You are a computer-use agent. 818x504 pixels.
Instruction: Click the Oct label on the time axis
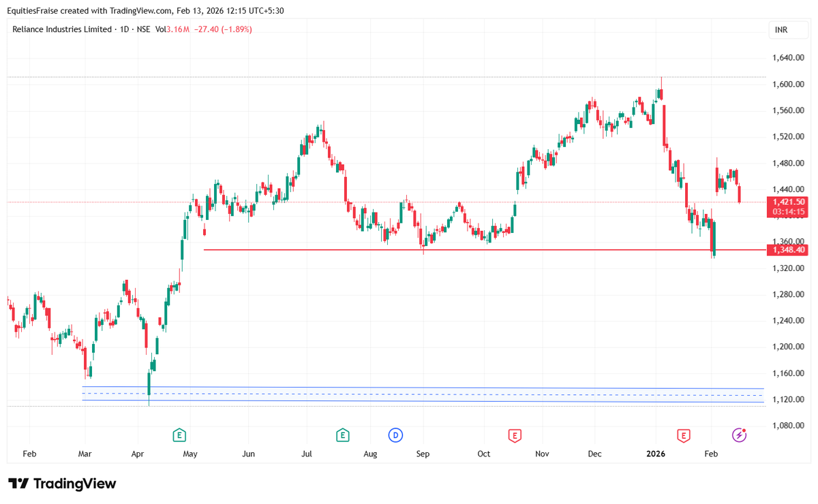point(483,454)
